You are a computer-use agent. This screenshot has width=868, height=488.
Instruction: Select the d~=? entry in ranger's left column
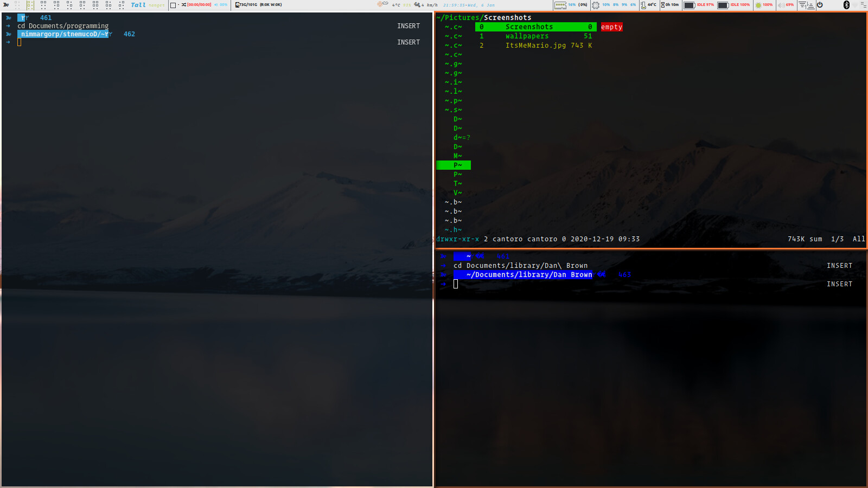(x=462, y=137)
